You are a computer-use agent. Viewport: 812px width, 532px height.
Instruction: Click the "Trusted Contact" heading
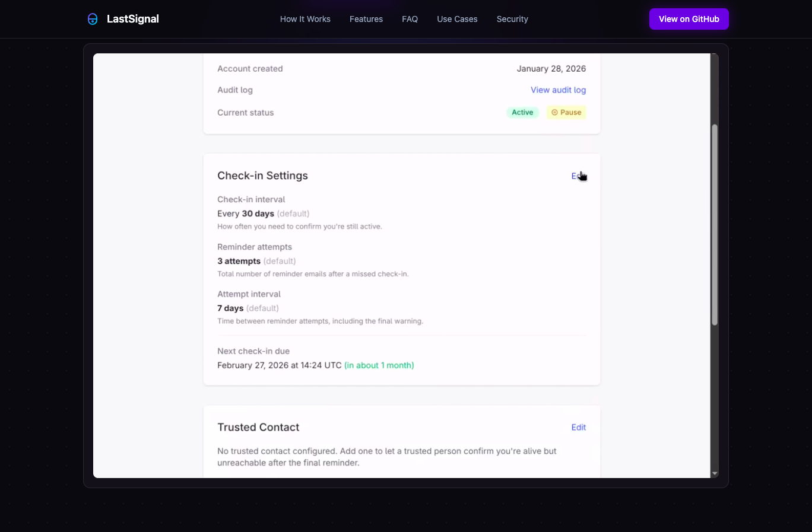258,427
